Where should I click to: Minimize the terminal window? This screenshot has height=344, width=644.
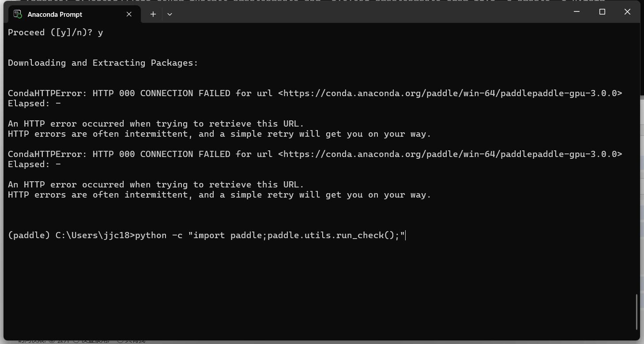tap(576, 12)
